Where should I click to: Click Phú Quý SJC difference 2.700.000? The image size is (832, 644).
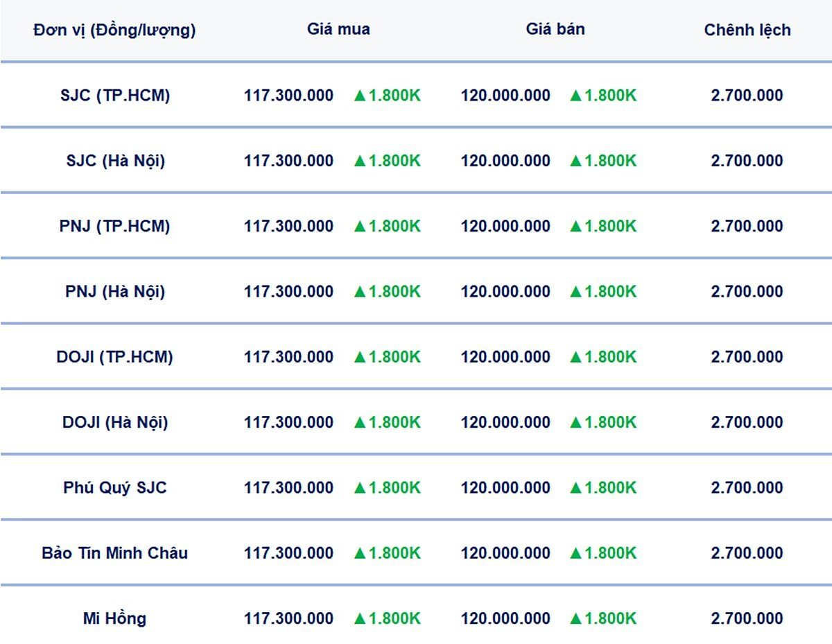click(747, 487)
